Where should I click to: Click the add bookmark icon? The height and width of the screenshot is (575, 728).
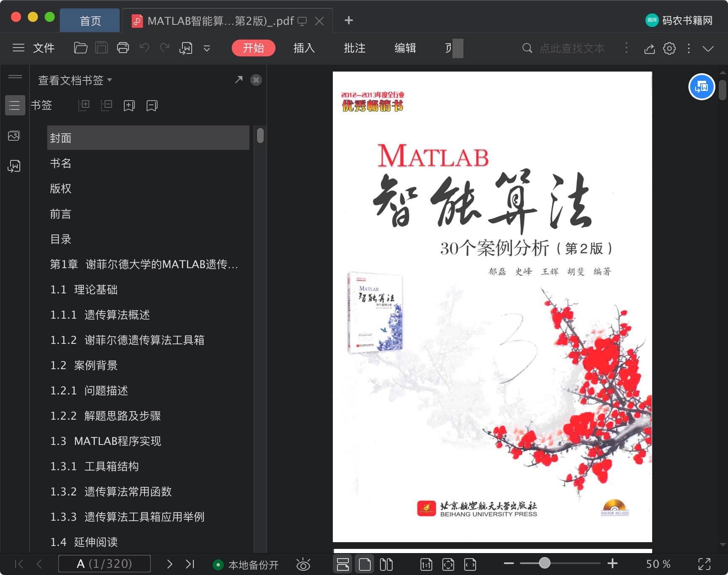pyautogui.click(x=129, y=106)
